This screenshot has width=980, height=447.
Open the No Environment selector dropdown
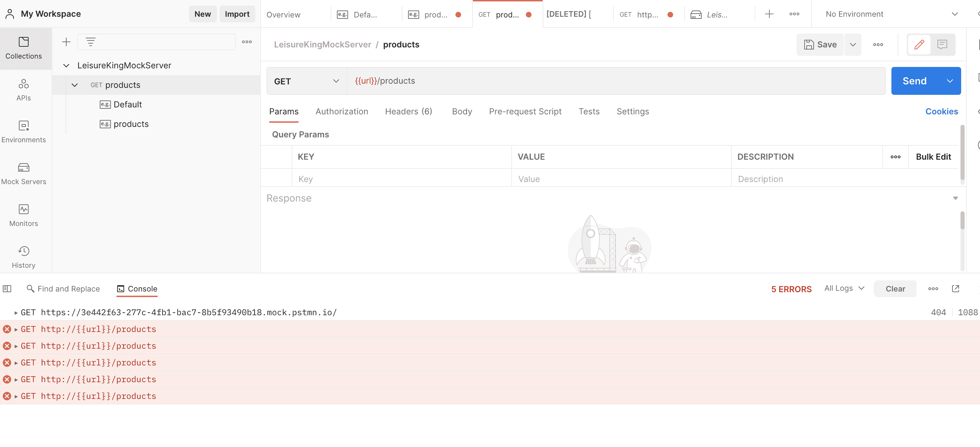pos(891,14)
